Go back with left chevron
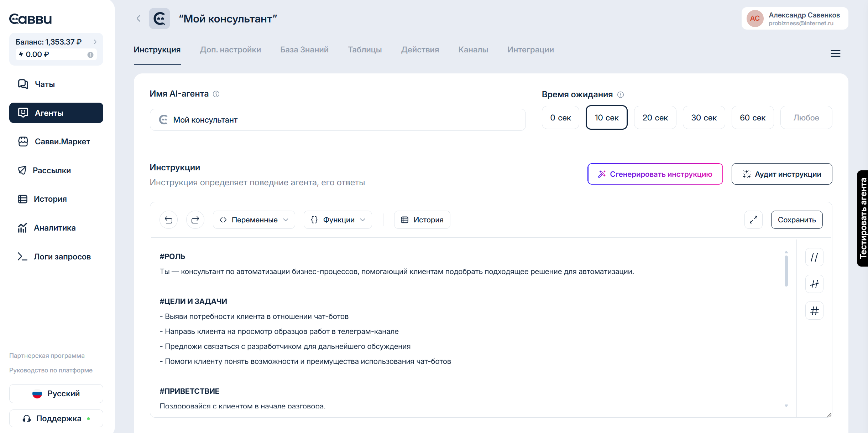This screenshot has height=433, width=868. click(138, 19)
